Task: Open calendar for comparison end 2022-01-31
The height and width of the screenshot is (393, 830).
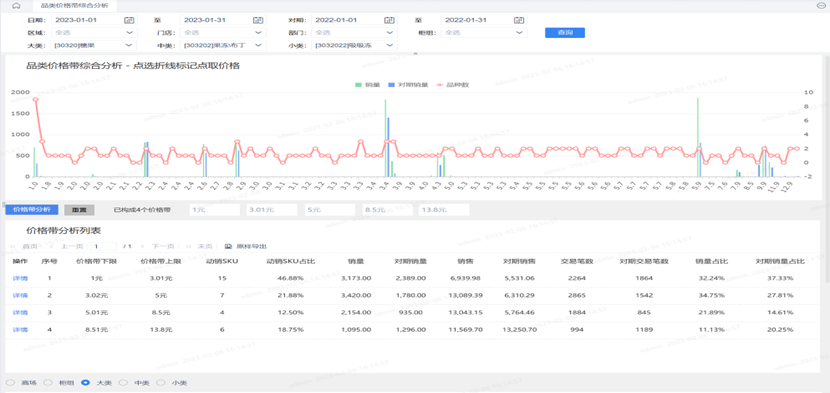Action: tap(519, 20)
